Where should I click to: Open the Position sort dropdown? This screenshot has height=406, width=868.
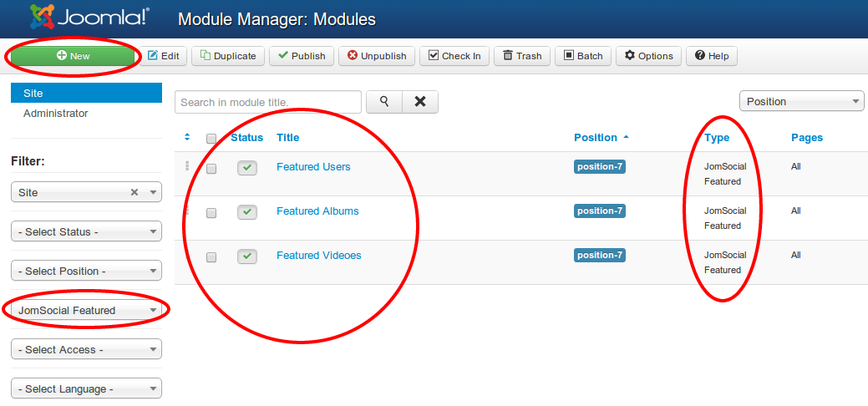(x=801, y=101)
